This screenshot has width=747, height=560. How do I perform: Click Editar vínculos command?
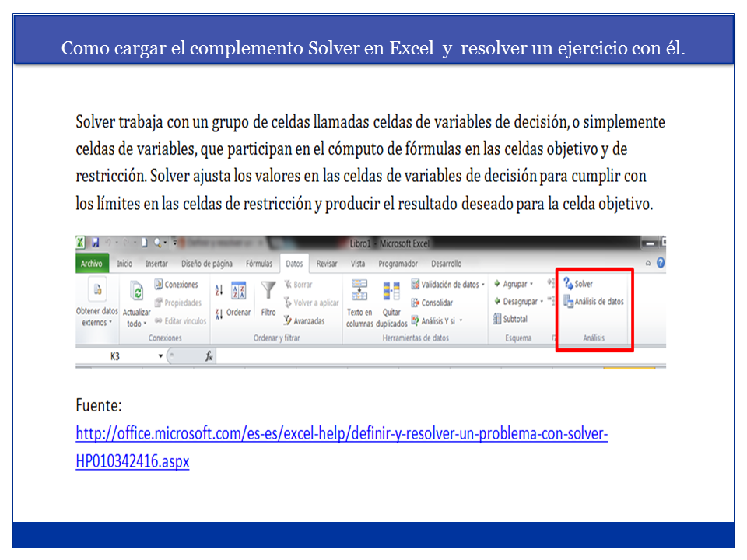pyautogui.click(x=180, y=321)
